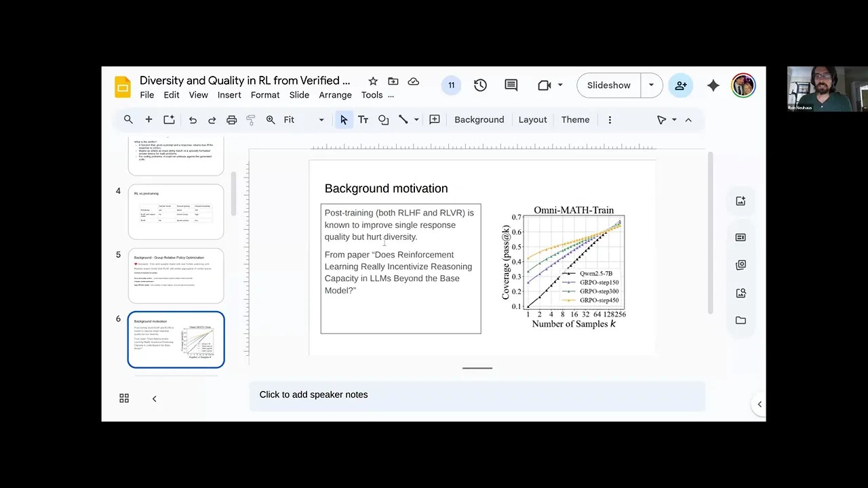Undo the last action

(193, 120)
